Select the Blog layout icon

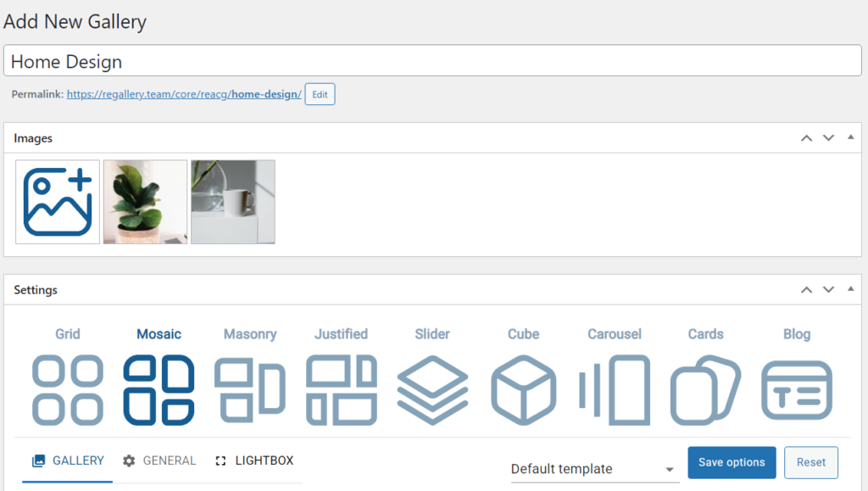(797, 389)
